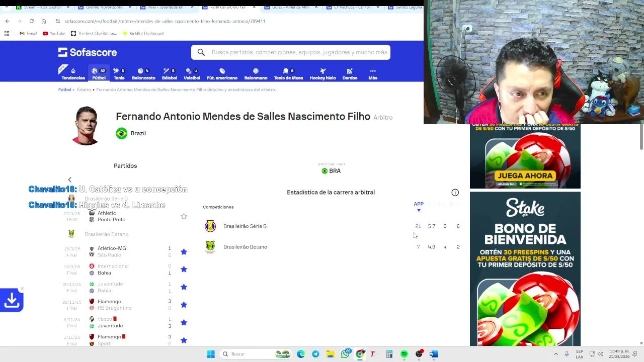Select the Fútbol tab
This screenshot has width=644, height=362.
(99, 74)
